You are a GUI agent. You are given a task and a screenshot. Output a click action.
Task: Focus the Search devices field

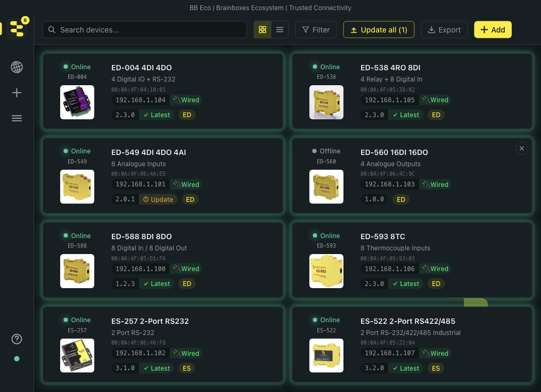click(144, 30)
